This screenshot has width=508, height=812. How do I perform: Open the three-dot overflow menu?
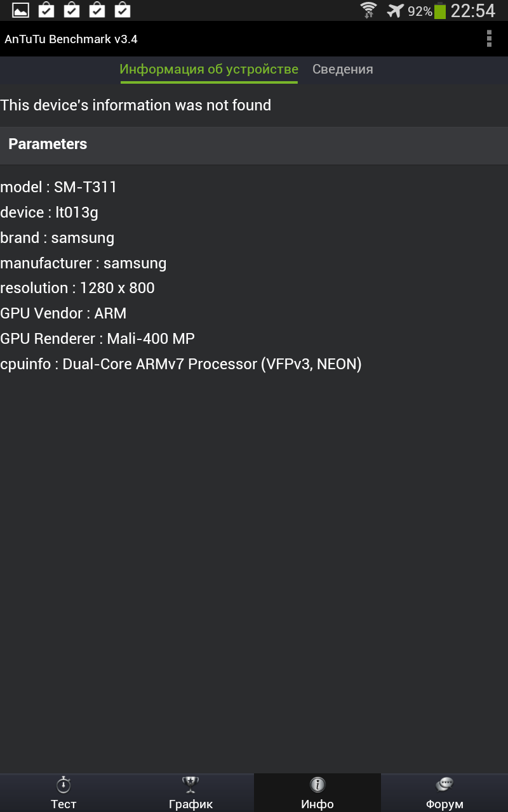(489, 39)
